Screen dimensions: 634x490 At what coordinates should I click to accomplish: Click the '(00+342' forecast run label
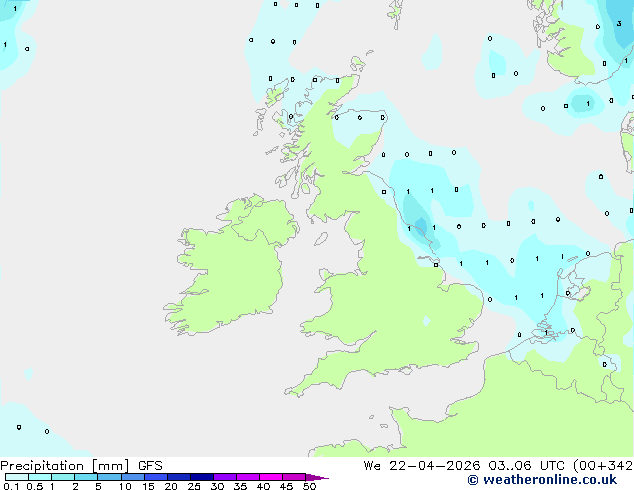pos(603,466)
